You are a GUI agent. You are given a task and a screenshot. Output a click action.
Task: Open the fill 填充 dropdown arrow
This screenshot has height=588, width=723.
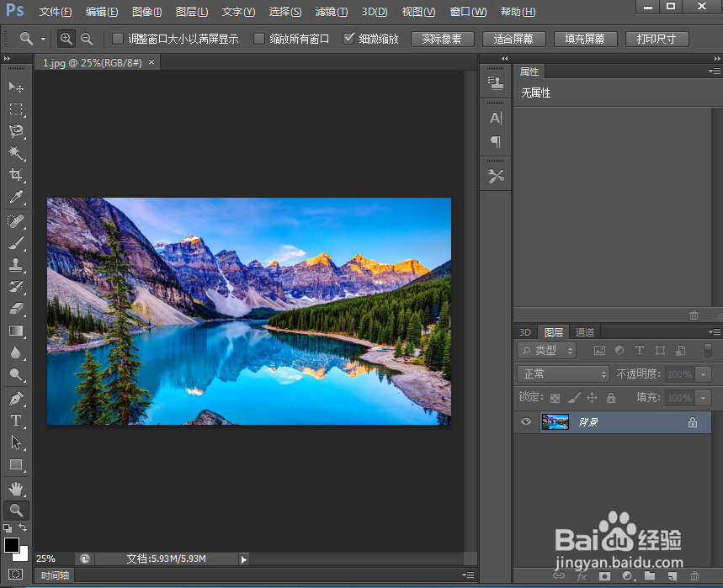pos(703,398)
